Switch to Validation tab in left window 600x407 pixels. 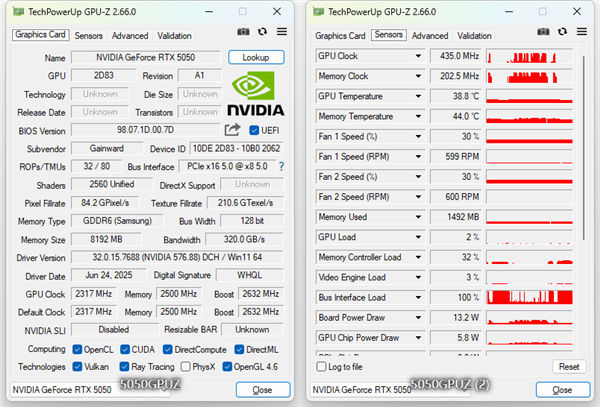(x=174, y=36)
